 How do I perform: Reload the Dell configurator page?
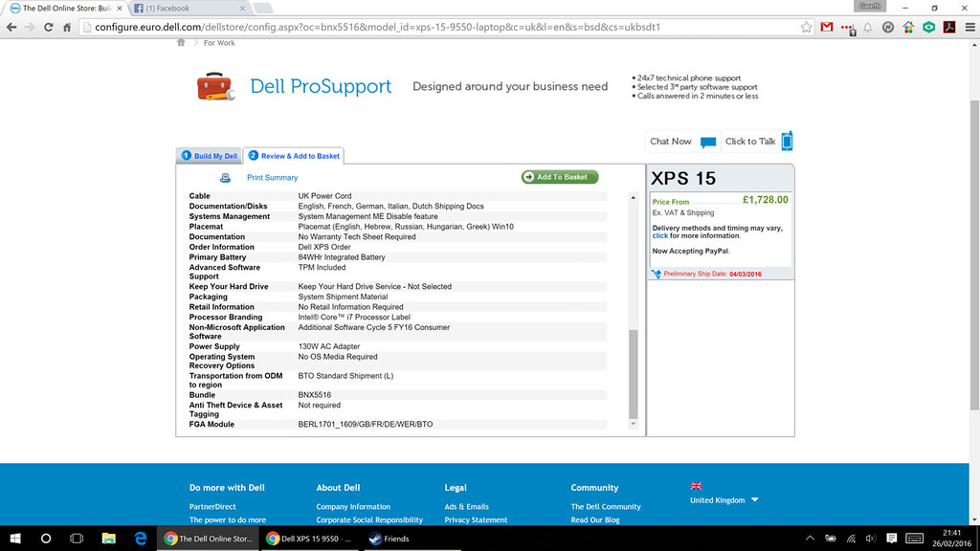[x=48, y=27]
